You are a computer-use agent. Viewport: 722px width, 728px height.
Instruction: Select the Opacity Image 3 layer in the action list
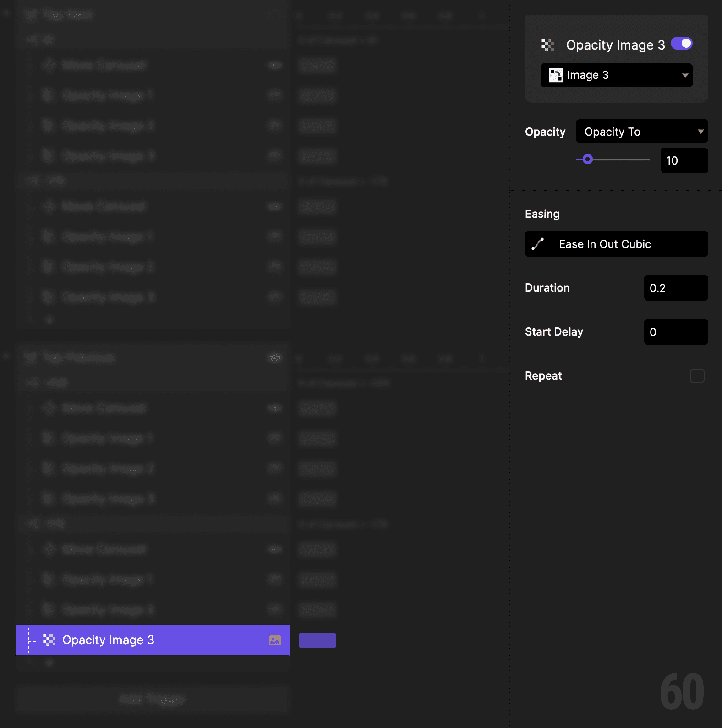coord(109,640)
